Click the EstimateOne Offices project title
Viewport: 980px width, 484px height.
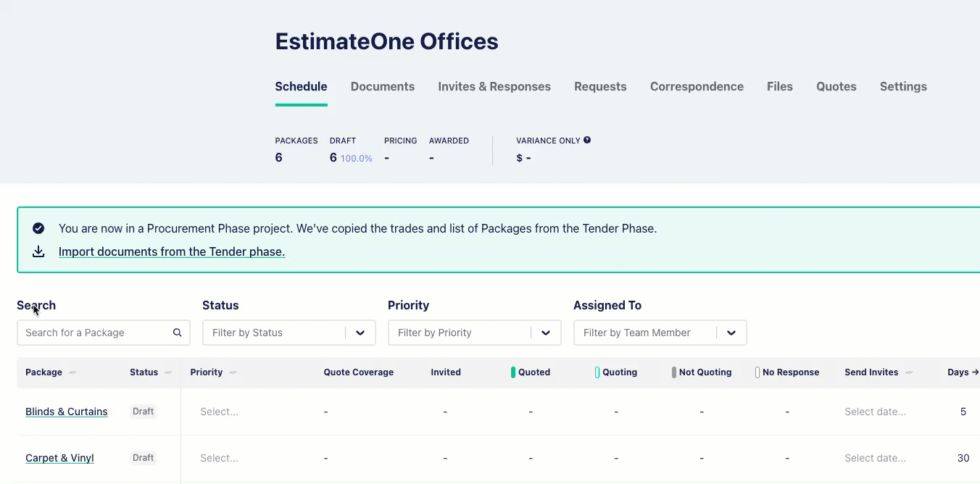tap(386, 41)
